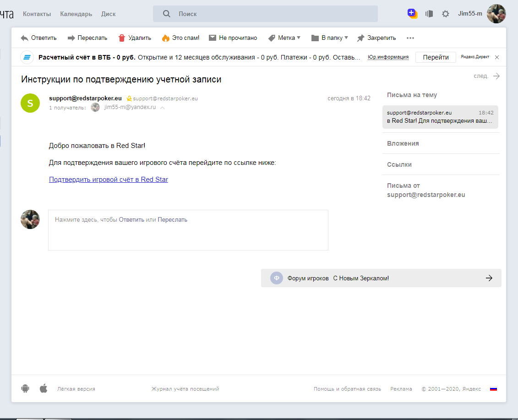Viewport: 518px width, 420px height.
Task: Go to next message with след. arrow
Action: 496,76
